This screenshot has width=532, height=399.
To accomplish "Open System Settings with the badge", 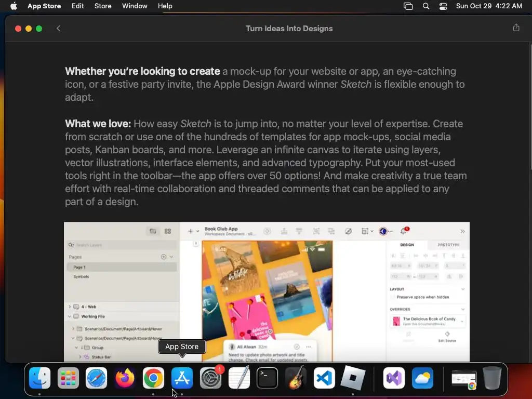I will tap(210, 378).
